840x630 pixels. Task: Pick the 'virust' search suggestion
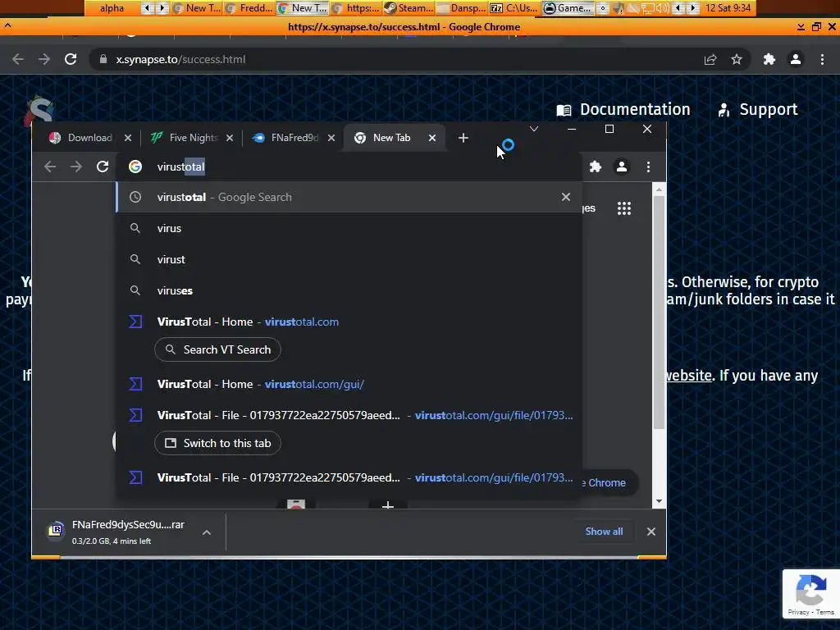349,259
